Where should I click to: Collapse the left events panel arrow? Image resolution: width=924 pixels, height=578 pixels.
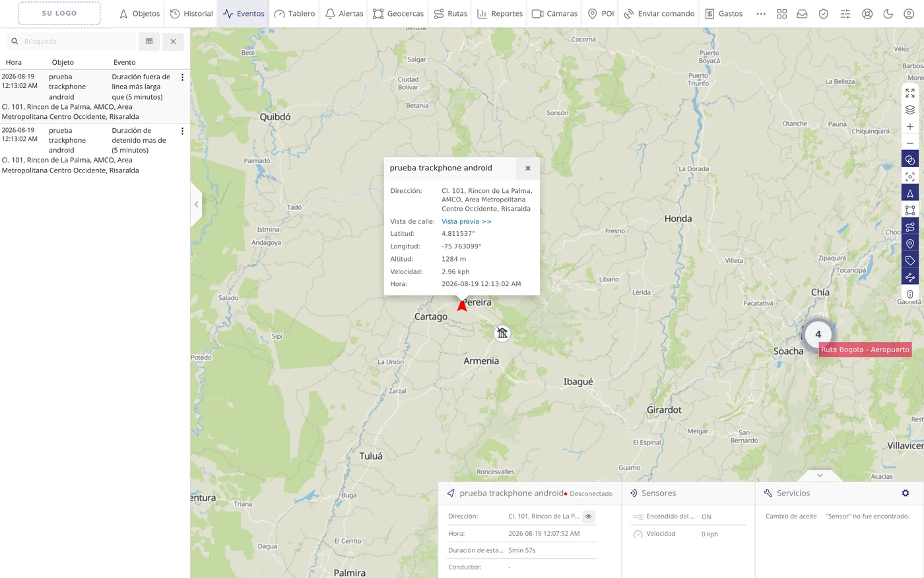(196, 204)
